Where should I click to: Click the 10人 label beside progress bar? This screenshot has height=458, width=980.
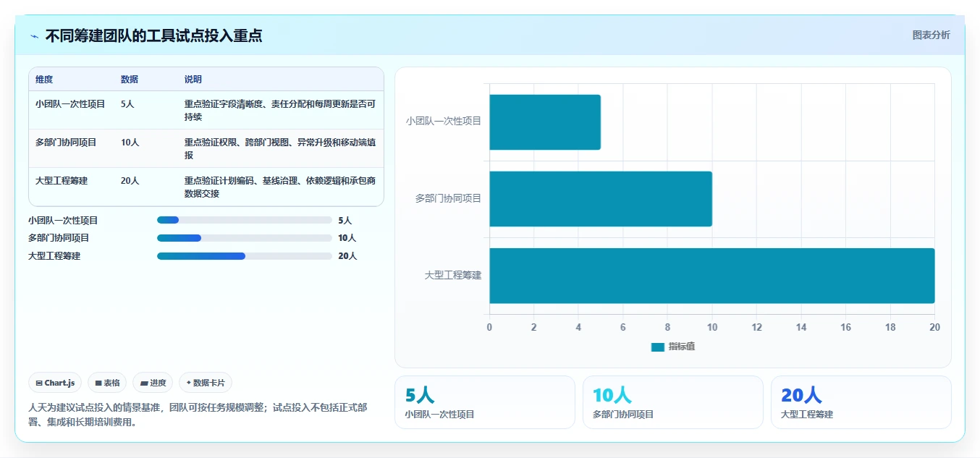pos(347,238)
